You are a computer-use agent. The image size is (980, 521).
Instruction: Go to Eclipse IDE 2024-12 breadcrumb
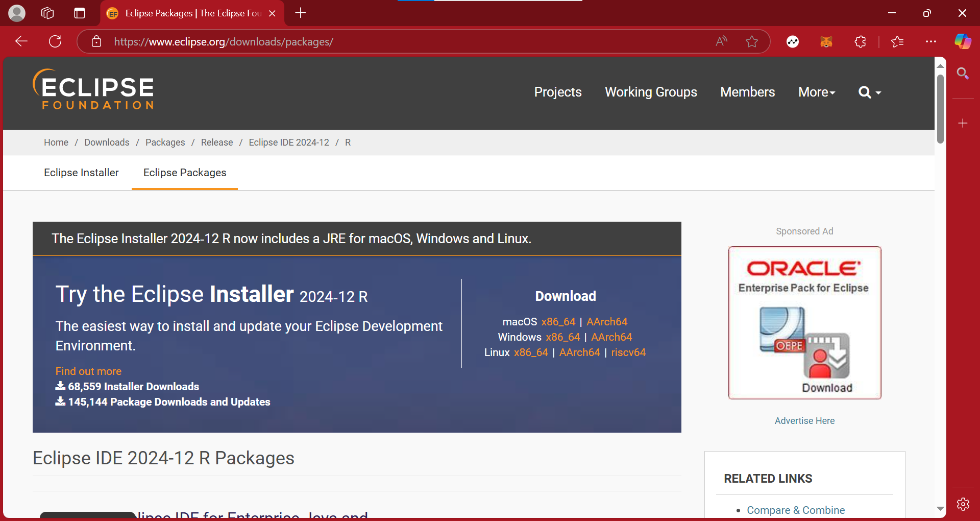(289, 143)
